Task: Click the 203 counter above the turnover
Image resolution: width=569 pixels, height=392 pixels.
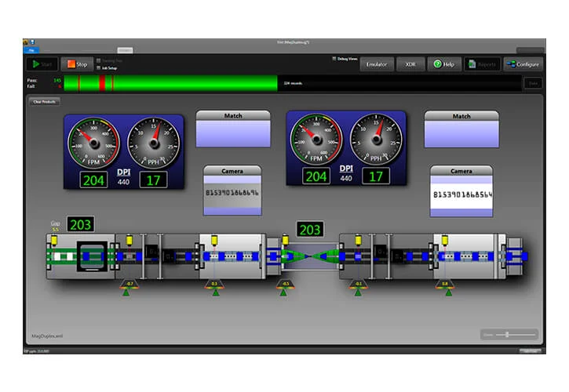Action: click(310, 230)
